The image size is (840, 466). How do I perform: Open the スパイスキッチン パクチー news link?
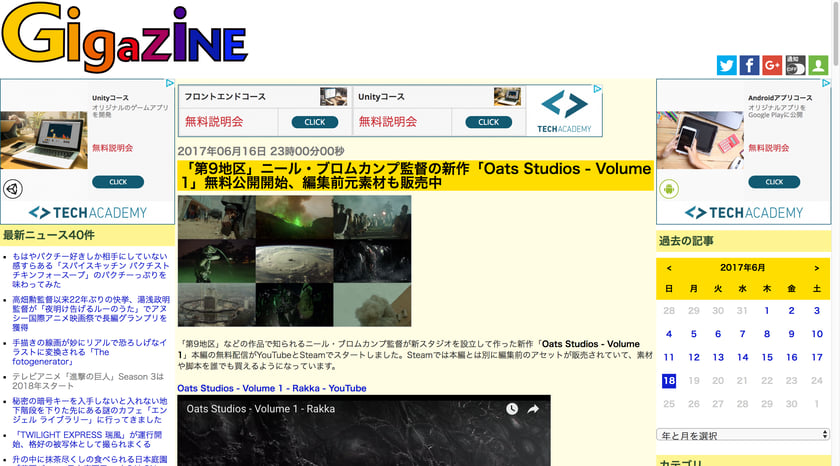[x=90, y=270]
